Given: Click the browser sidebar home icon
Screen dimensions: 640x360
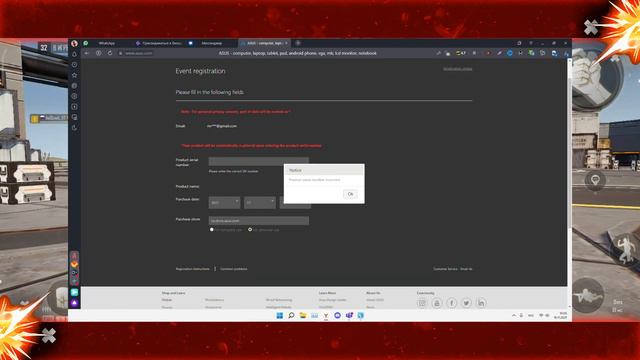Looking at the screenshot, I should pos(74,54).
